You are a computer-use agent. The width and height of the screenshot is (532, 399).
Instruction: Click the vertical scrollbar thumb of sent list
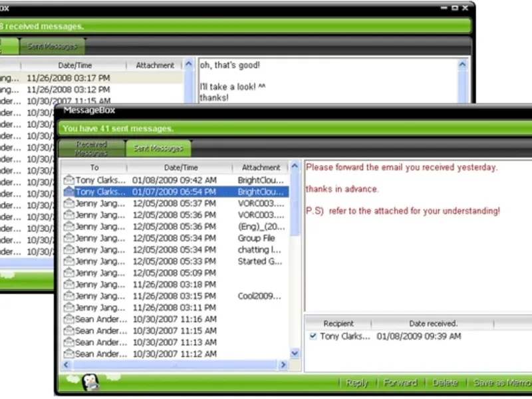coord(295,203)
